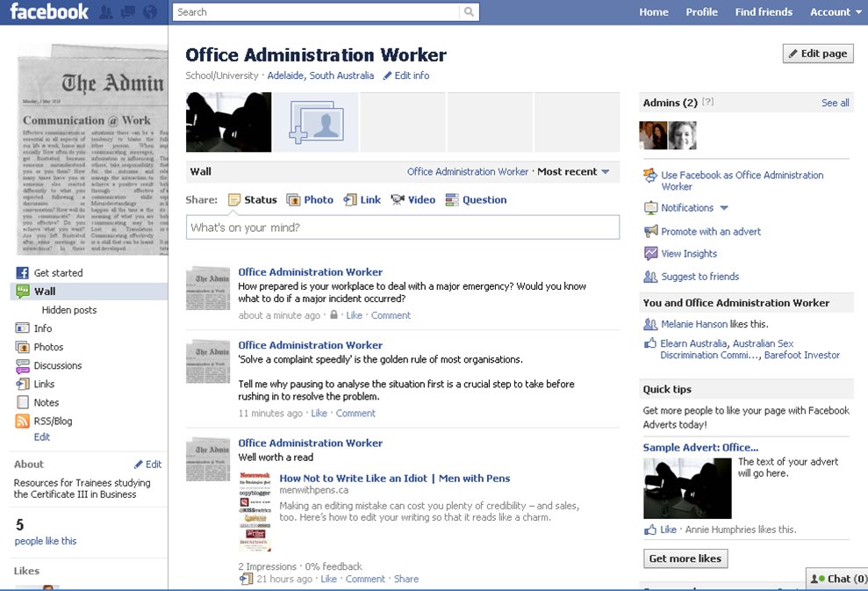Click the Video camera share icon
The width and height of the screenshot is (868, 591).
(x=398, y=200)
